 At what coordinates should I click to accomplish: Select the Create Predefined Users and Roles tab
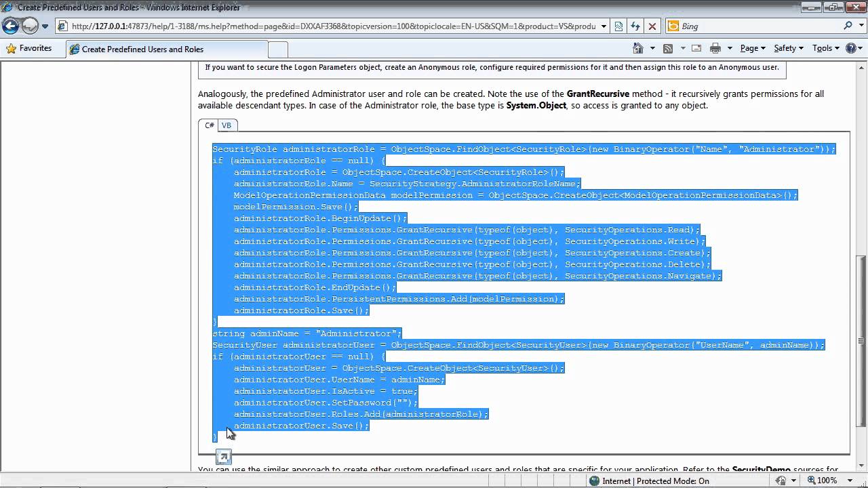coord(167,49)
